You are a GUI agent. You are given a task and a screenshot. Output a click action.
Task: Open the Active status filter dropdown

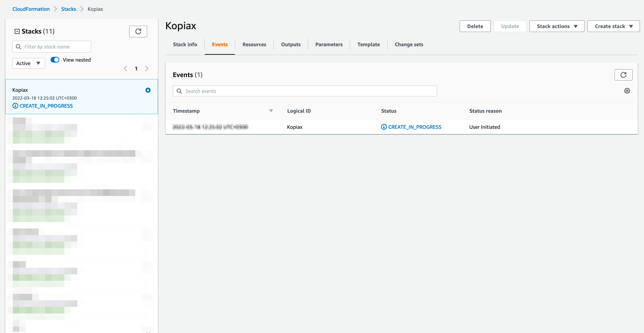click(29, 63)
